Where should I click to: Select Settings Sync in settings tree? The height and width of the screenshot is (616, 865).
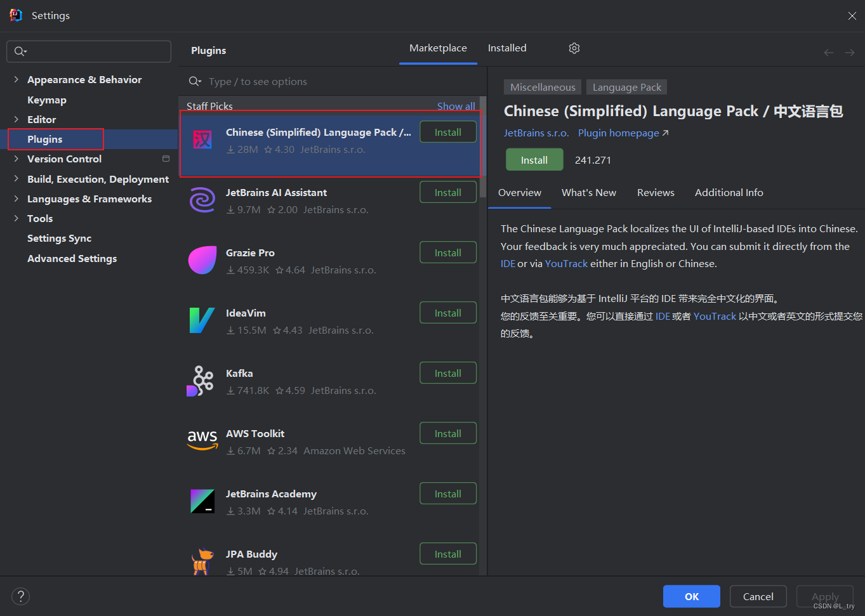click(x=59, y=238)
